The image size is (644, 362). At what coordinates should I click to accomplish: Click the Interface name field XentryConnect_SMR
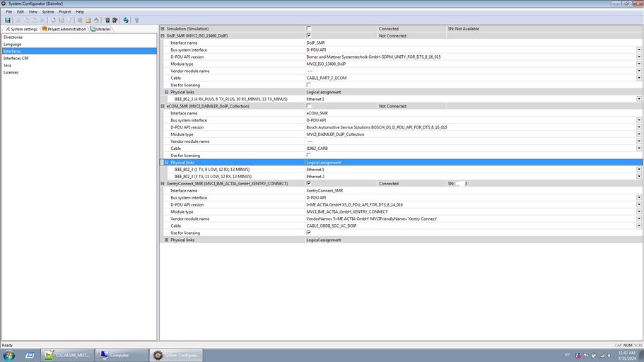click(x=474, y=191)
